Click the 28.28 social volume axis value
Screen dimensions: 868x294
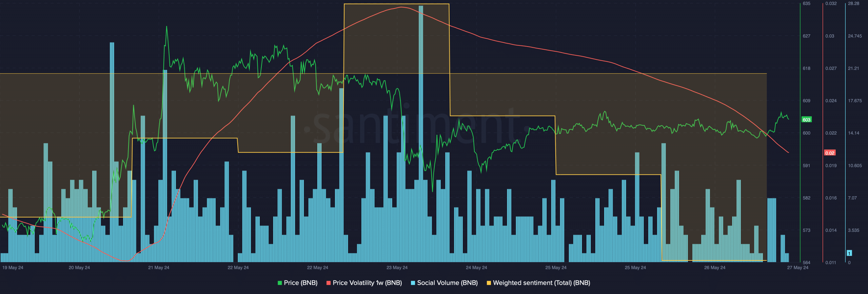click(x=854, y=4)
